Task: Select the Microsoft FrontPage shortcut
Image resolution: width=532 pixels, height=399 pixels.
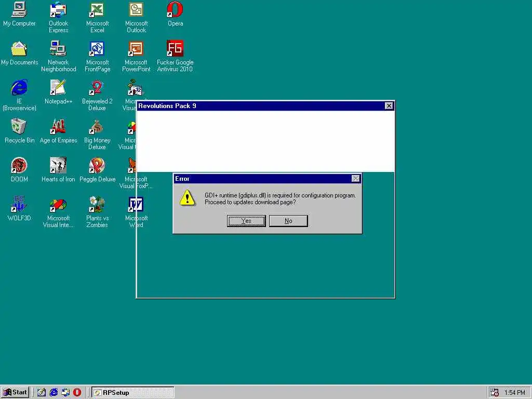Action: click(x=97, y=56)
